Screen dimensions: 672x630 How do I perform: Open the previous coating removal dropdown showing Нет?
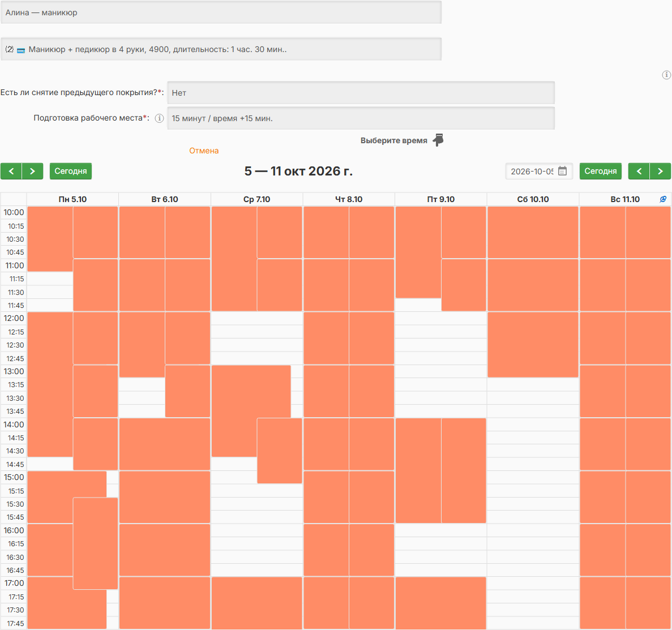(x=361, y=93)
